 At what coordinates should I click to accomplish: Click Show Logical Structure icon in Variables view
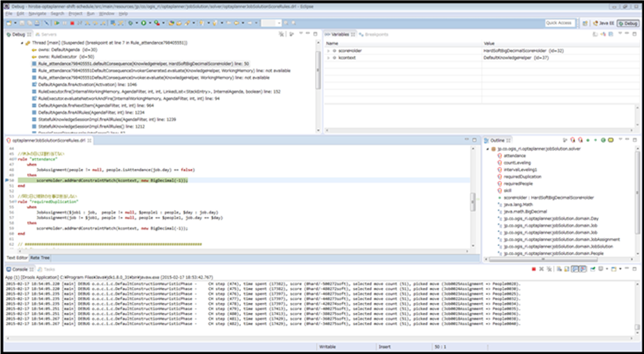603,34
